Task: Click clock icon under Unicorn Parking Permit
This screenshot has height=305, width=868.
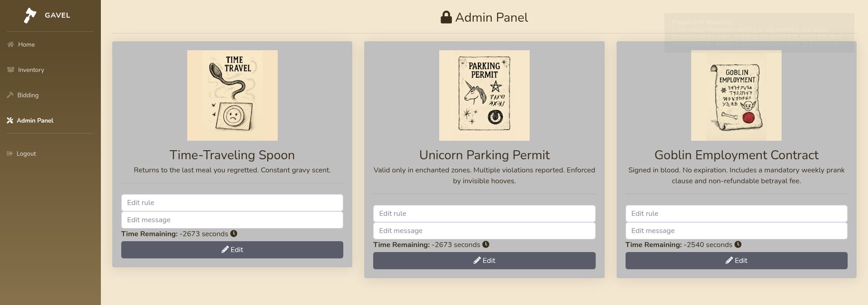Action: (x=486, y=244)
